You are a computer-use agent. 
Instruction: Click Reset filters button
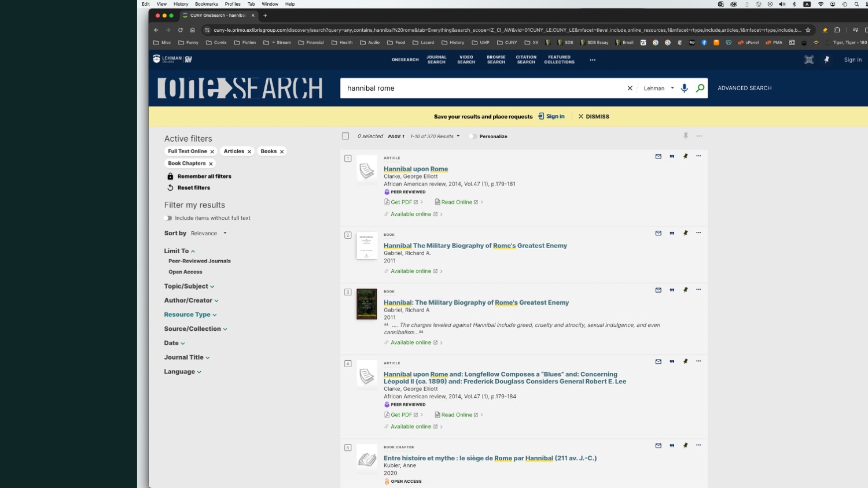193,188
